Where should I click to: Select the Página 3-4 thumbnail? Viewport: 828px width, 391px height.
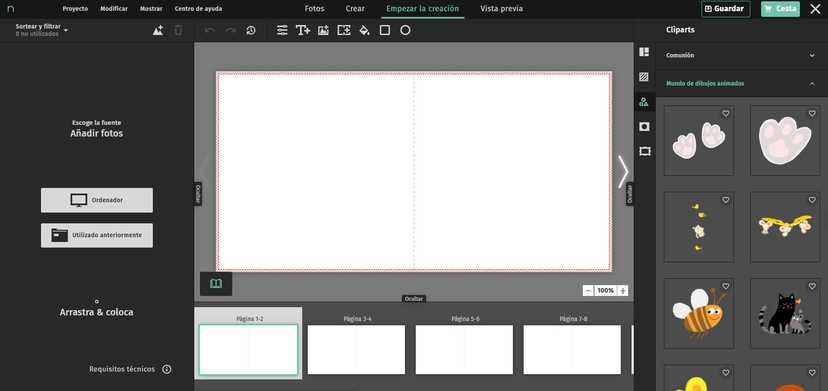(356, 350)
